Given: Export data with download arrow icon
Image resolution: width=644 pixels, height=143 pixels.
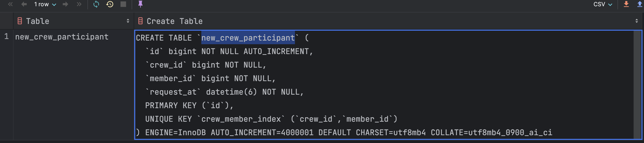Looking at the screenshot, I should 626,4.
